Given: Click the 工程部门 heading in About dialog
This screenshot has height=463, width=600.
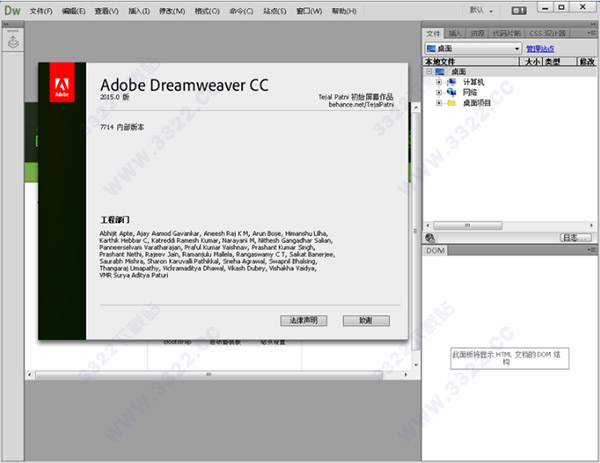Looking at the screenshot, I should coord(115,220).
